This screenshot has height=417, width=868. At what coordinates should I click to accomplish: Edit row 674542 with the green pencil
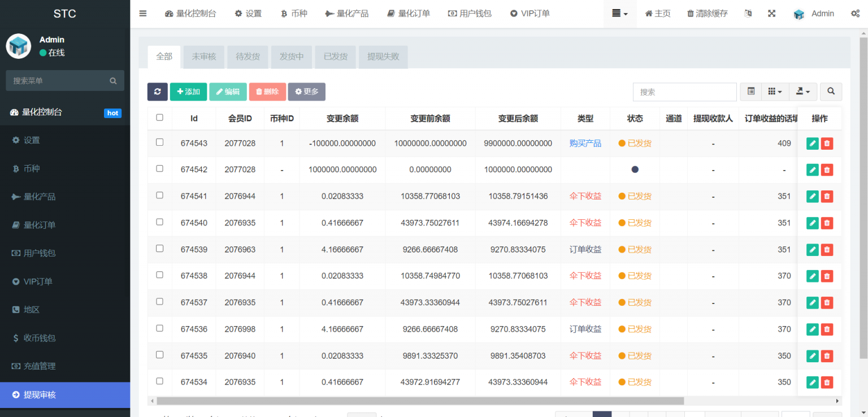pos(812,170)
